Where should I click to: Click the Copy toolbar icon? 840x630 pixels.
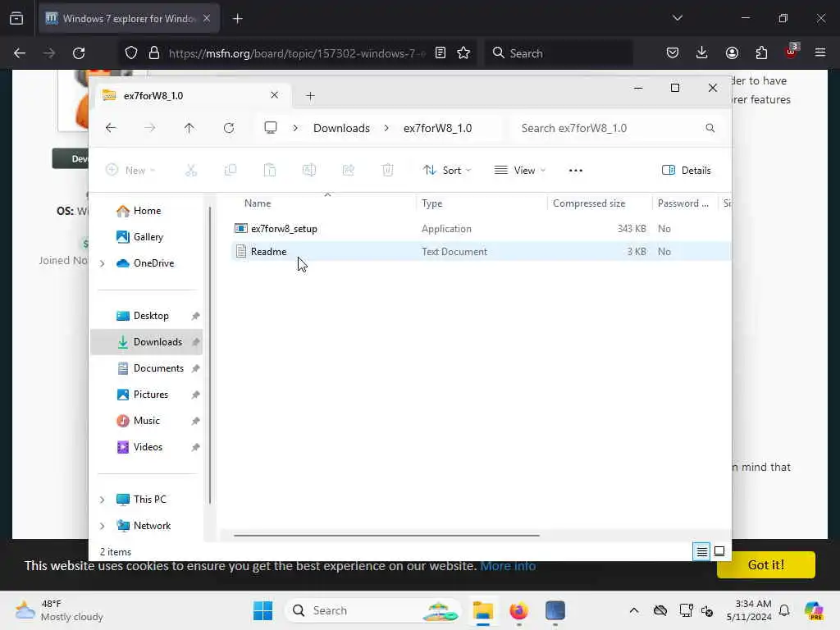tap(231, 171)
